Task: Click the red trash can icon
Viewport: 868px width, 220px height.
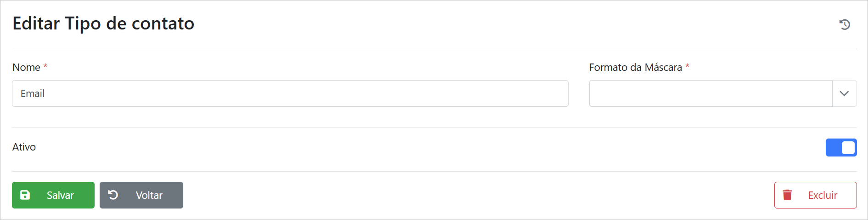Action: 787,195
